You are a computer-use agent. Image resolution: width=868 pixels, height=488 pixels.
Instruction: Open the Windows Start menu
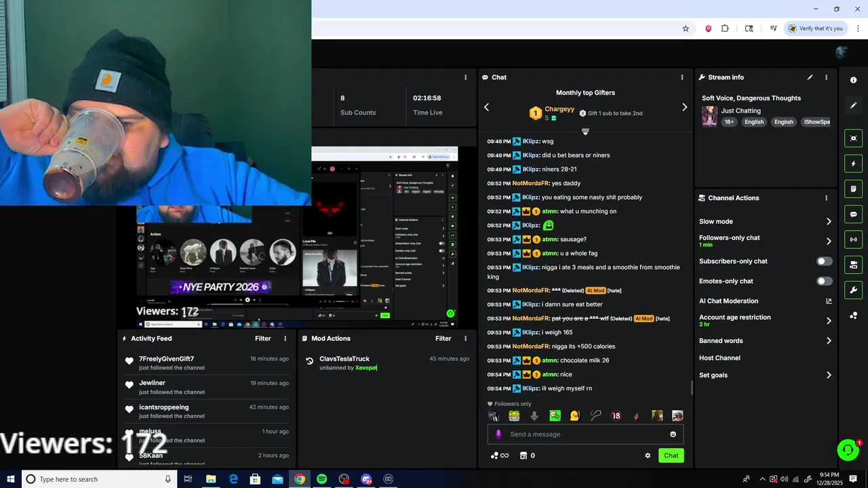point(10,479)
